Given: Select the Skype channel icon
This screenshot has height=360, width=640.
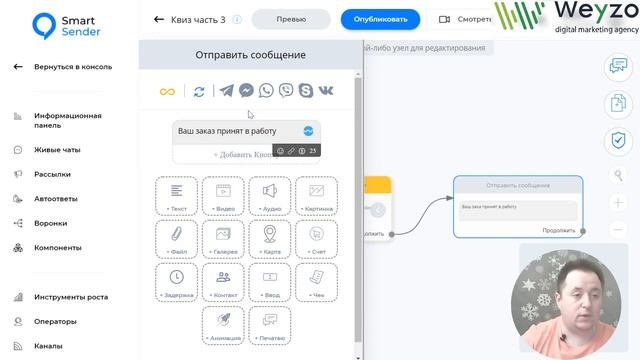Looking at the screenshot, I should click(x=306, y=90).
